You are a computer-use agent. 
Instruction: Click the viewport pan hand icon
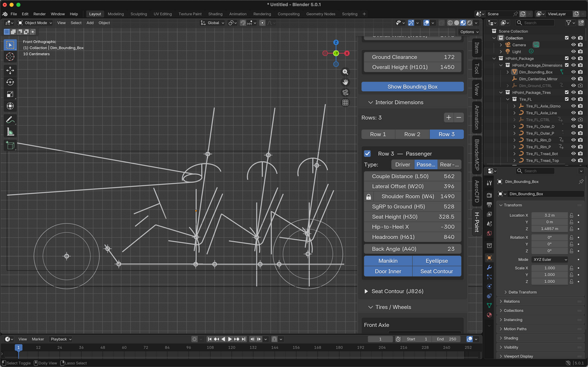click(345, 82)
